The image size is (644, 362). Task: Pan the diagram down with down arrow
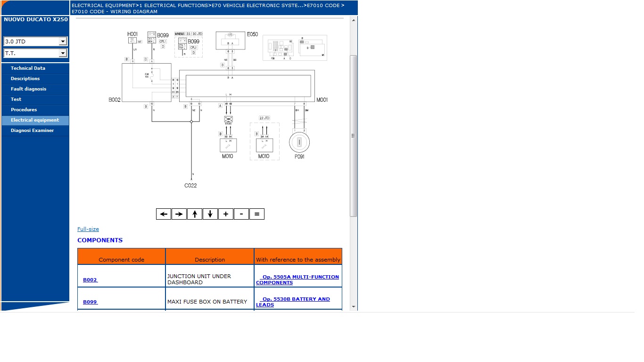tap(210, 214)
